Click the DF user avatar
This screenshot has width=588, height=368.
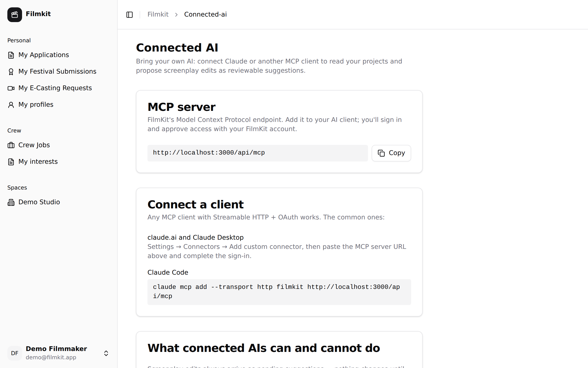[14, 353]
